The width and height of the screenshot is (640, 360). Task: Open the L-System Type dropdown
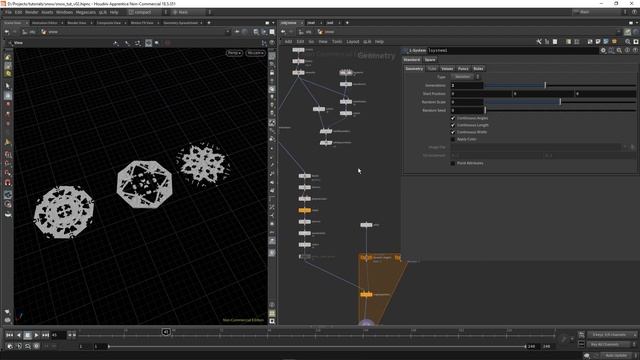click(x=465, y=77)
